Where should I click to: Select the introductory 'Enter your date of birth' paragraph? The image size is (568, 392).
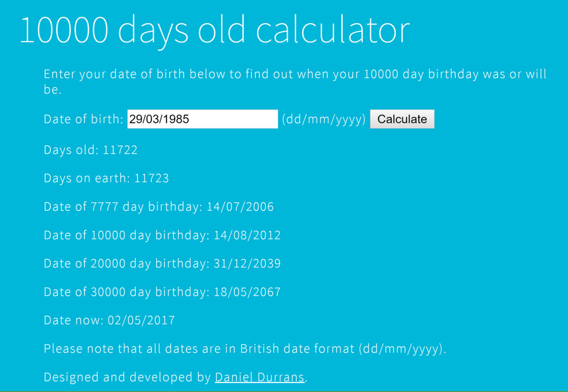pyautogui.click(x=294, y=81)
